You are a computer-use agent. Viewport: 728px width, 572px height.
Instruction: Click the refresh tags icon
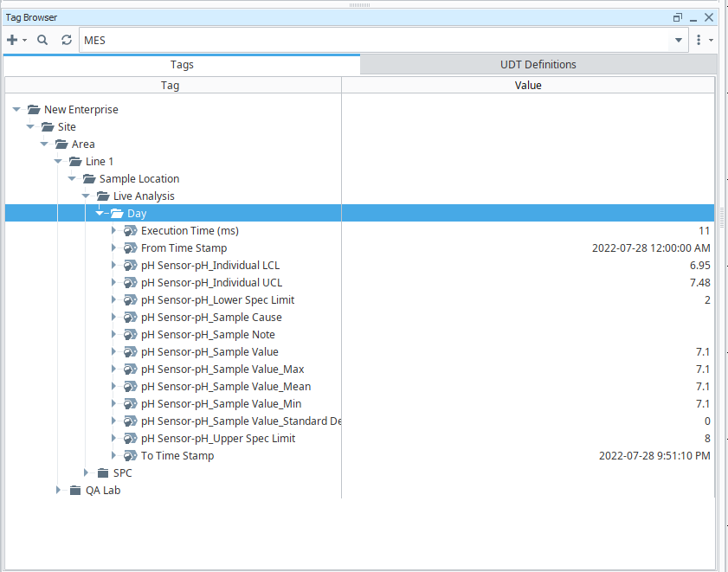click(x=67, y=40)
